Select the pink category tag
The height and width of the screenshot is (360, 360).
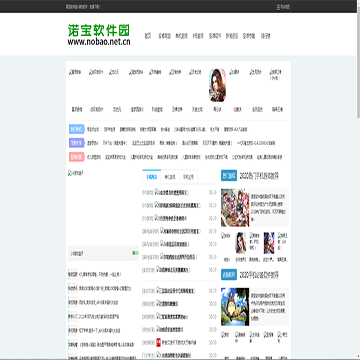coord(77,157)
